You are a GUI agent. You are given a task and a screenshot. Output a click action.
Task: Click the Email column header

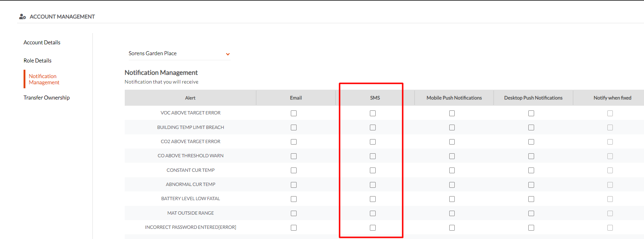pos(296,98)
